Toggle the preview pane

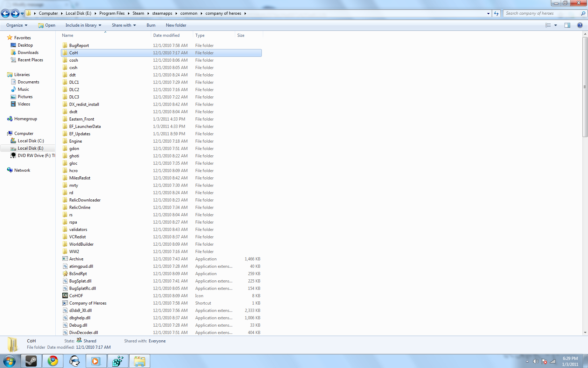(567, 25)
